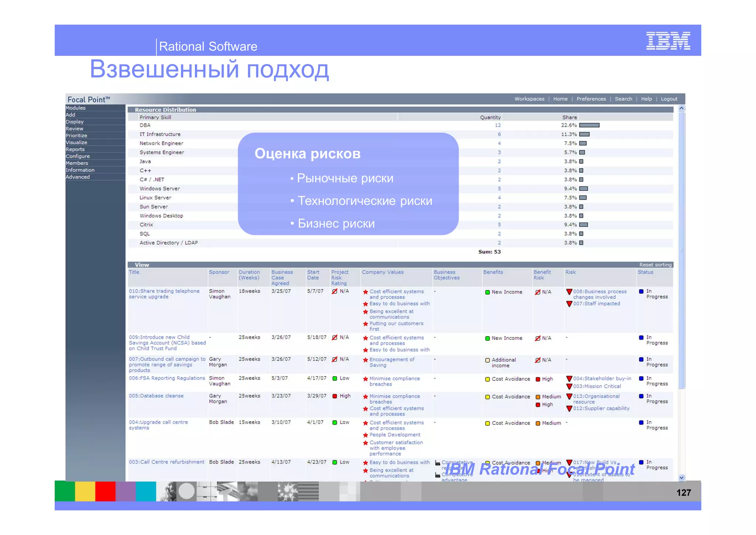Sort the view by Title column

[x=134, y=272]
